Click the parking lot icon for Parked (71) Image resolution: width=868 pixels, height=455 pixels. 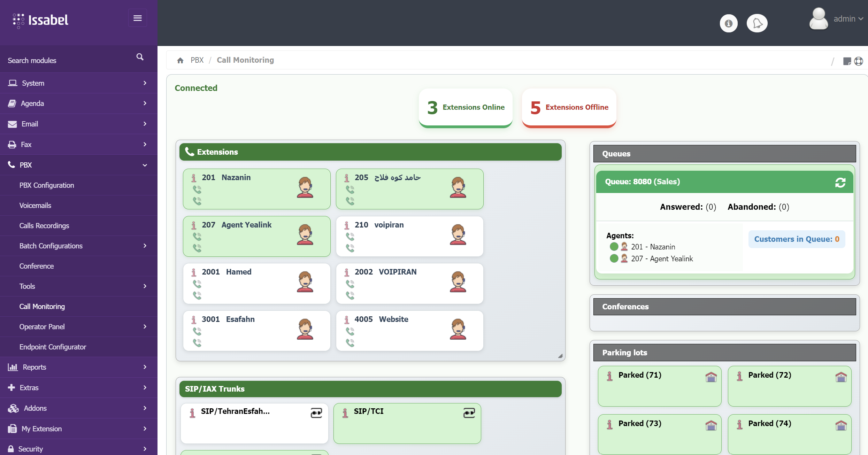[x=711, y=377]
